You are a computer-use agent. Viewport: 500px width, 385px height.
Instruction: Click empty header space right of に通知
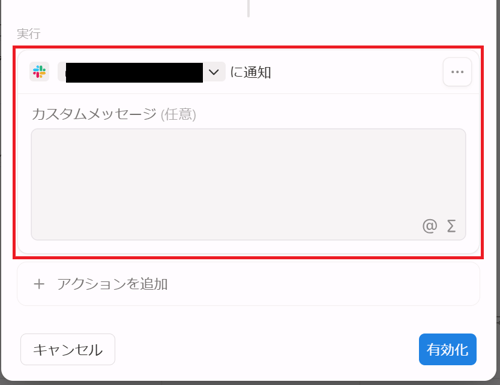[357, 72]
